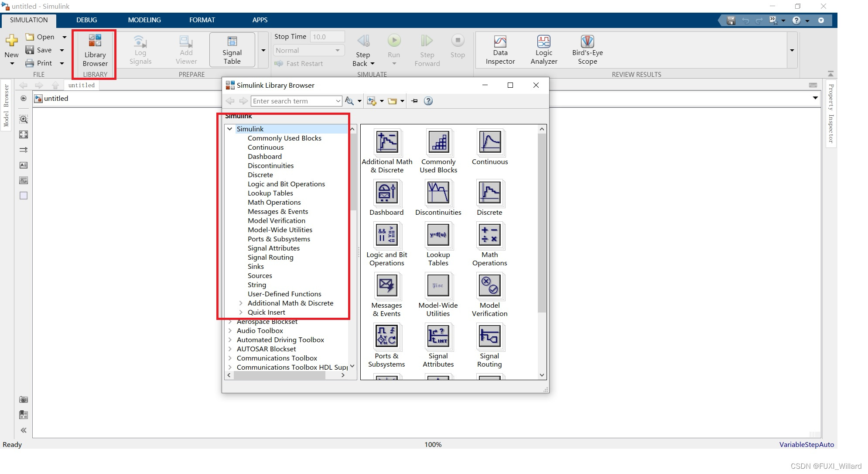This screenshot has width=868, height=474.
Task: Collapse the Simulink tree node
Action: 230,129
